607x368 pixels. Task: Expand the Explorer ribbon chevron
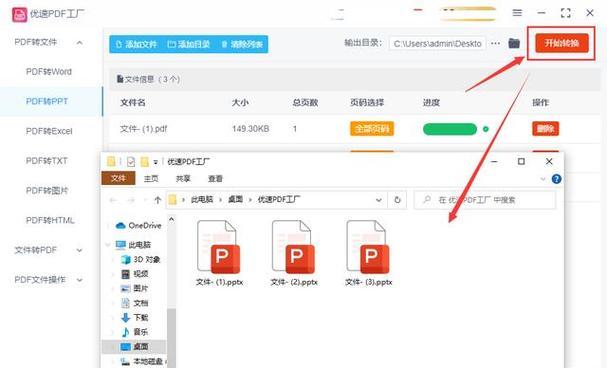[543, 179]
